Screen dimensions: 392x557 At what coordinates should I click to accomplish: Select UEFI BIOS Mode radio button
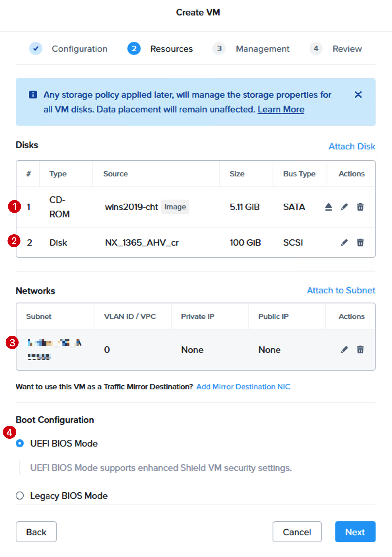point(20,443)
